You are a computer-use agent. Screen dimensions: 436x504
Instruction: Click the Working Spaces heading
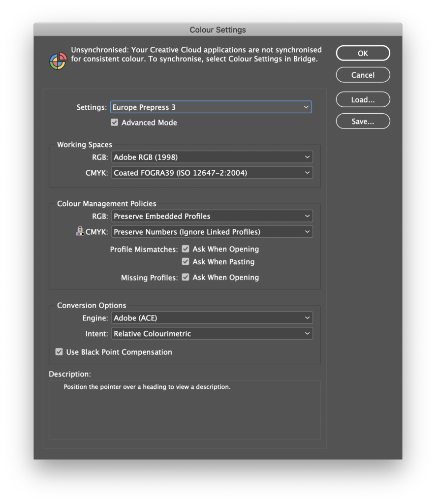[x=85, y=145]
